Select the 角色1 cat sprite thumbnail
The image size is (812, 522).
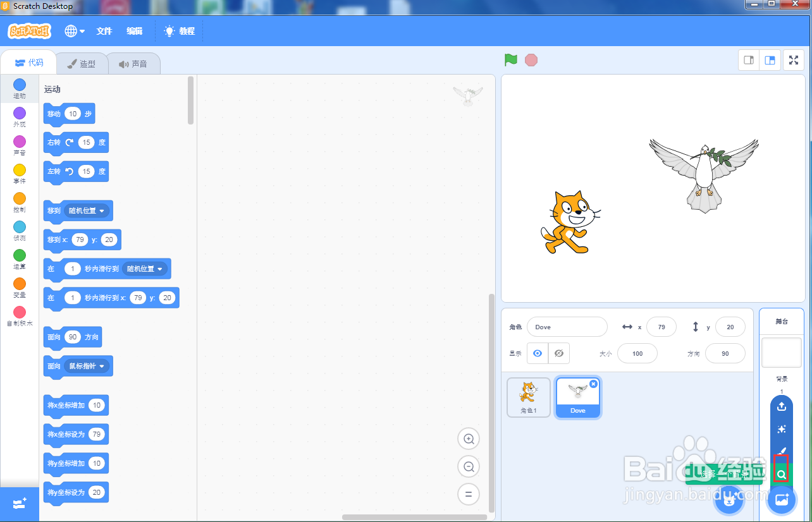(x=529, y=398)
